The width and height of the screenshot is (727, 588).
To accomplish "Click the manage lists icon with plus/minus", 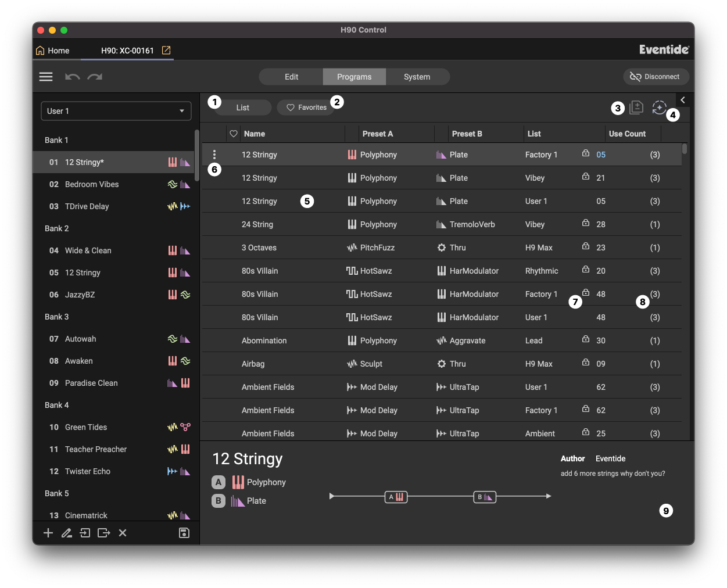I will [636, 107].
